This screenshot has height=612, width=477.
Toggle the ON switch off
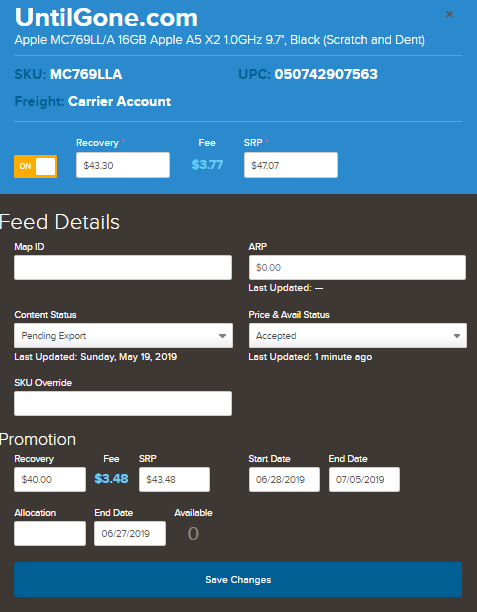36,166
